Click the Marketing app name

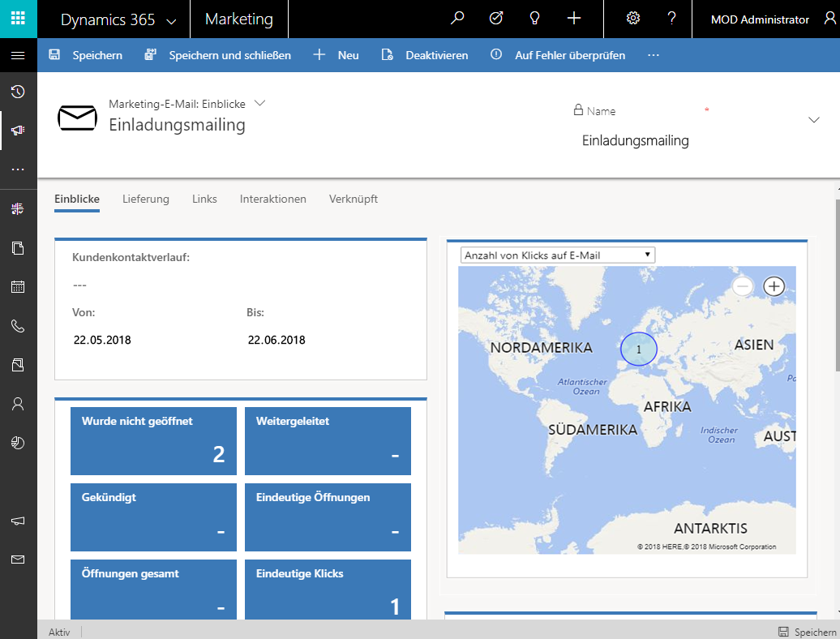239,19
